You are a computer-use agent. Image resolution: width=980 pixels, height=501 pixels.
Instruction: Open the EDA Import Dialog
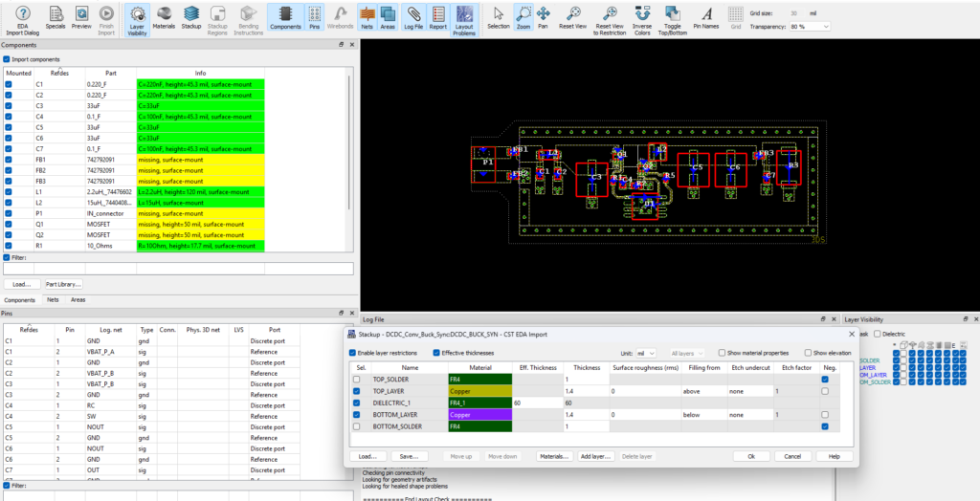pos(22,16)
